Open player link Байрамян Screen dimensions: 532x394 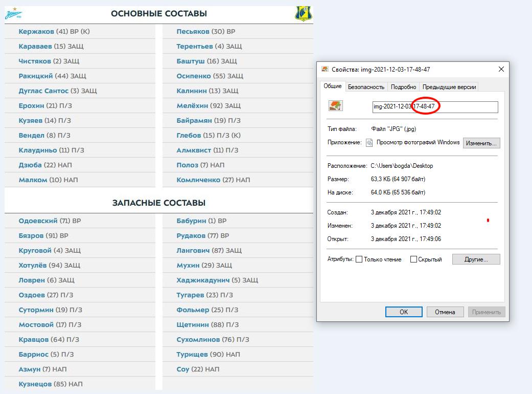[x=194, y=121]
